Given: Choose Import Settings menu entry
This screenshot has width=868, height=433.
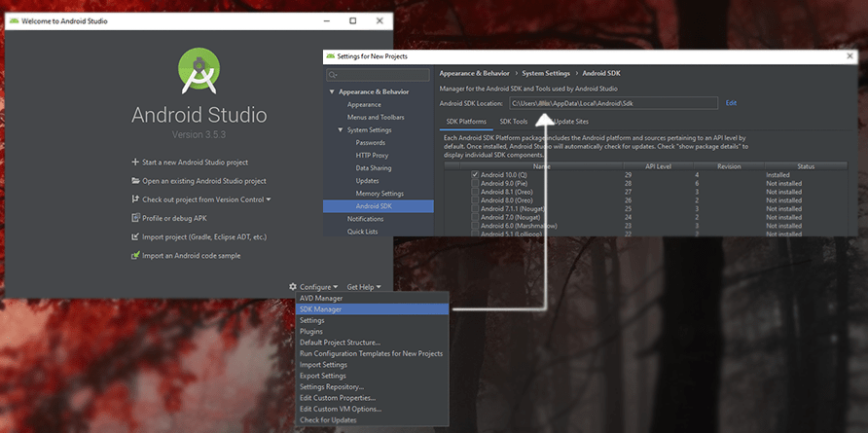Looking at the screenshot, I should 372,365.
